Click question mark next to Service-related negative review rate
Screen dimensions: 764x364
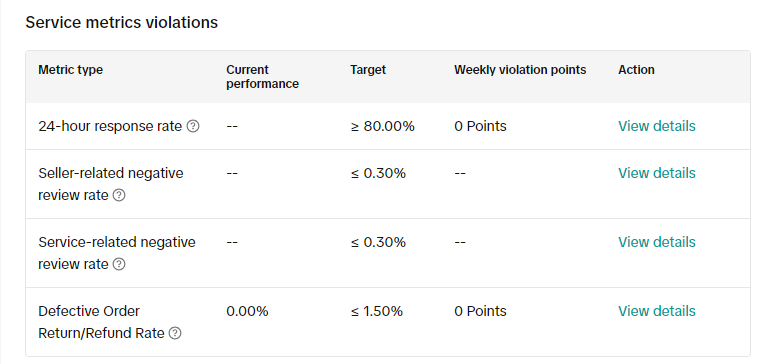[119, 264]
